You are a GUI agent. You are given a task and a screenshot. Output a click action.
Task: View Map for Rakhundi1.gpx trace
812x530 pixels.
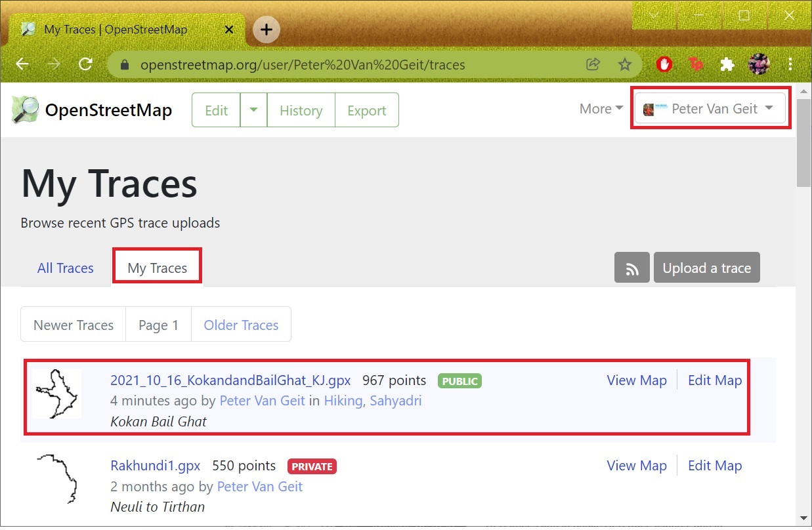click(x=637, y=466)
